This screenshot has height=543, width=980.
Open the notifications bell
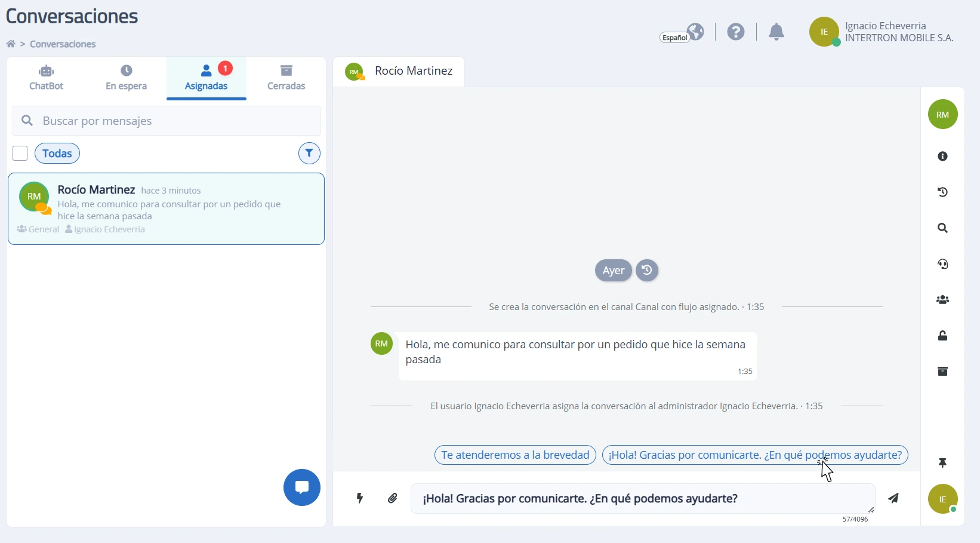pyautogui.click(x=776, y=32)
